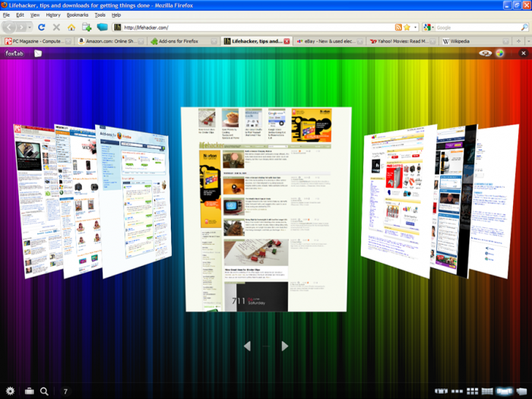532x399 pixels.
Task: Open the address bar history dropdown arrow
Action: click(415, 27)
